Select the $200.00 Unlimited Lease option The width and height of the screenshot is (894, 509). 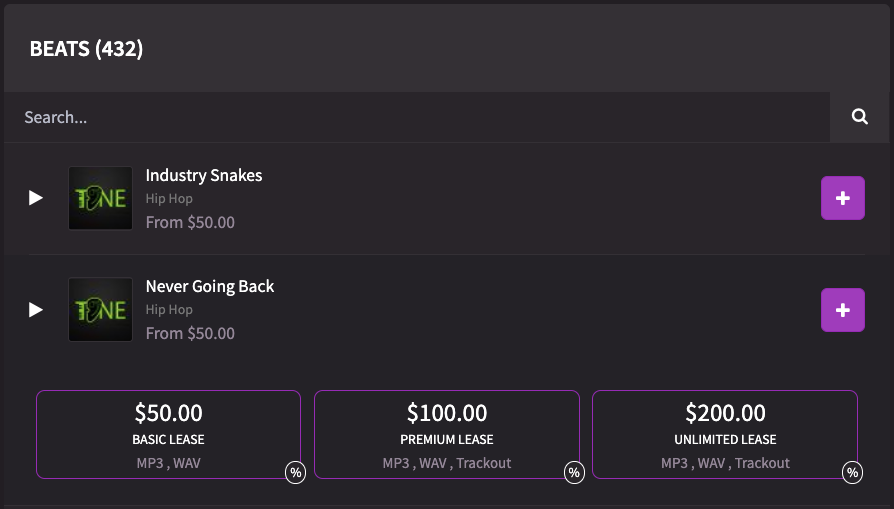(725, 434)
